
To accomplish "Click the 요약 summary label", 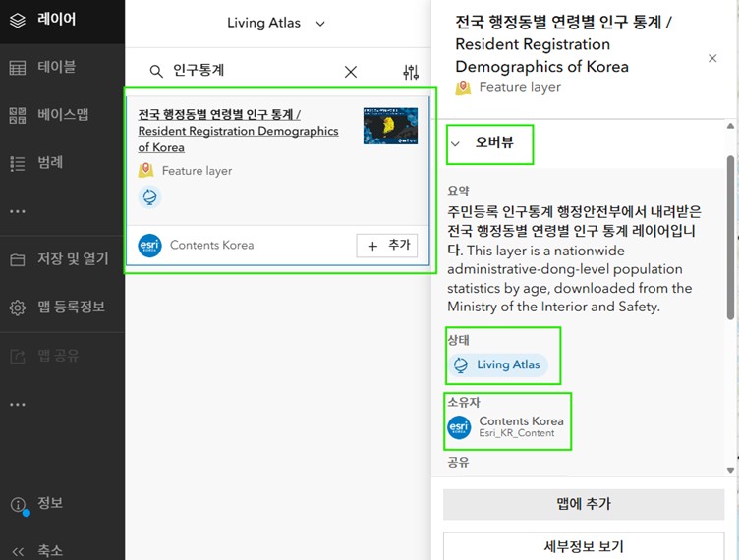I will (x=458, y=191).
